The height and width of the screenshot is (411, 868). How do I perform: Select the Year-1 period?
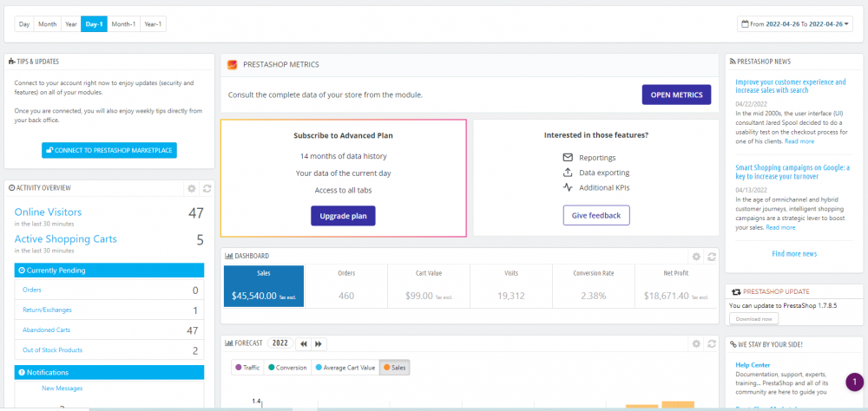[153, 24]
